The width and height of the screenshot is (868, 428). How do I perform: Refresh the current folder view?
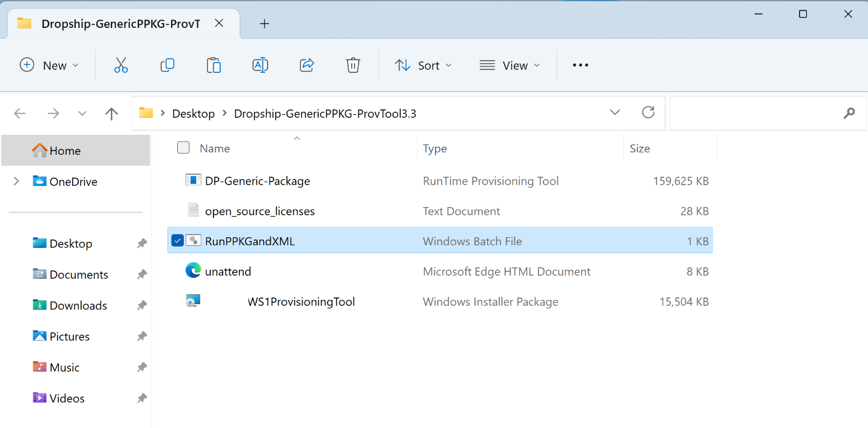point(648,112)
